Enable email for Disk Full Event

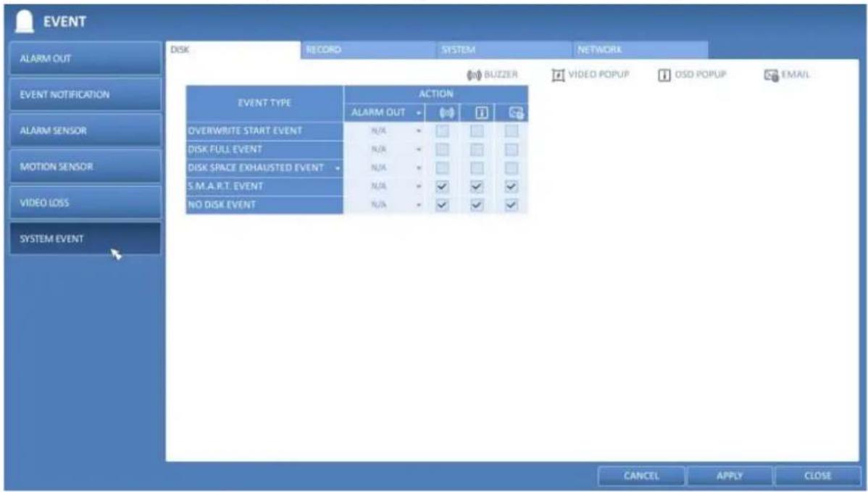tap(512, 149)
